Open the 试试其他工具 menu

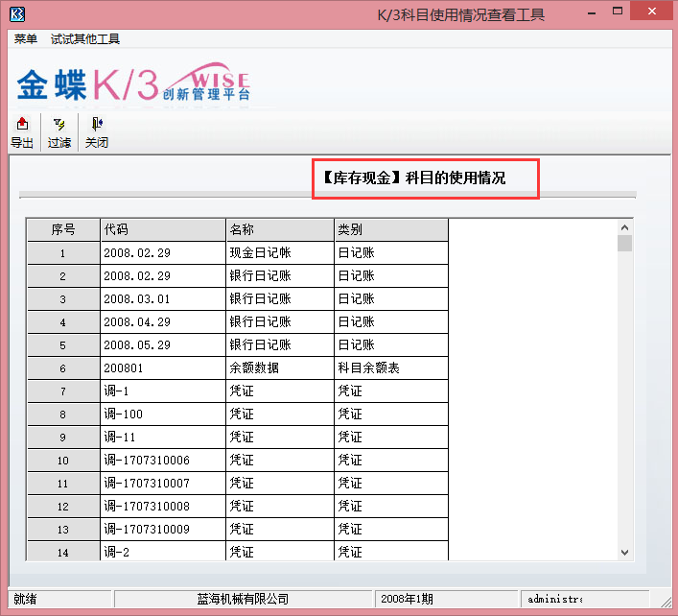click(85, 39)
